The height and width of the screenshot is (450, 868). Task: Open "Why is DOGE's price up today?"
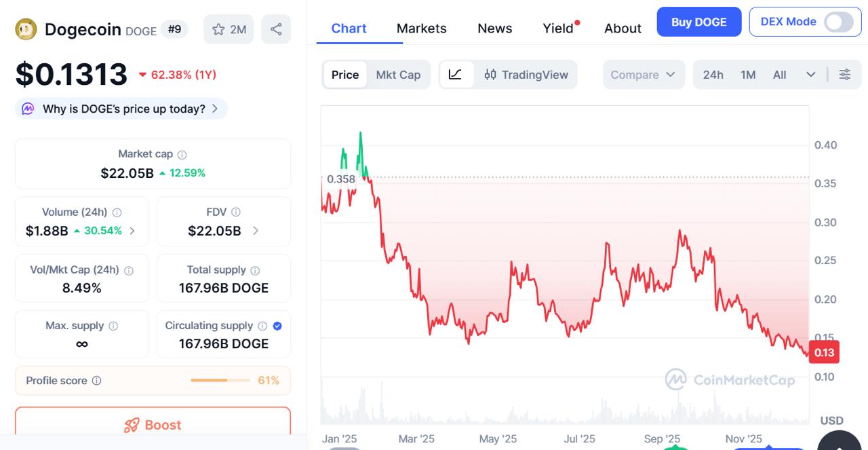(123, 109)
